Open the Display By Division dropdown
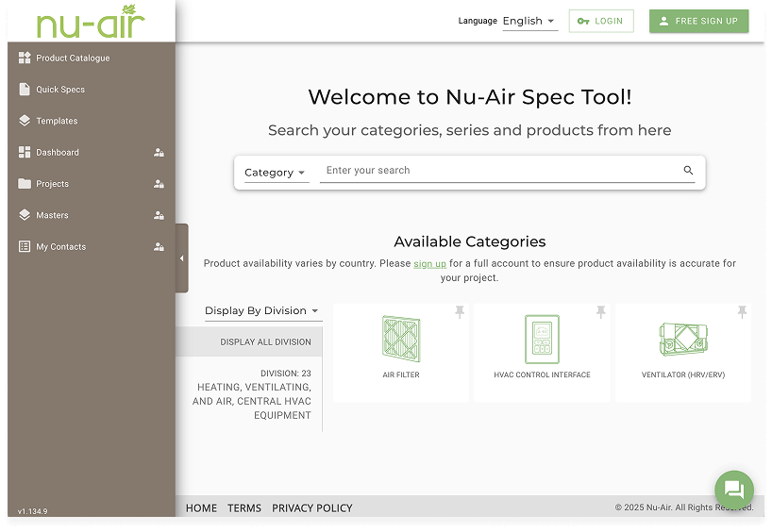The height and width of the screenshot is (532, 772). (x=261, y=311)
